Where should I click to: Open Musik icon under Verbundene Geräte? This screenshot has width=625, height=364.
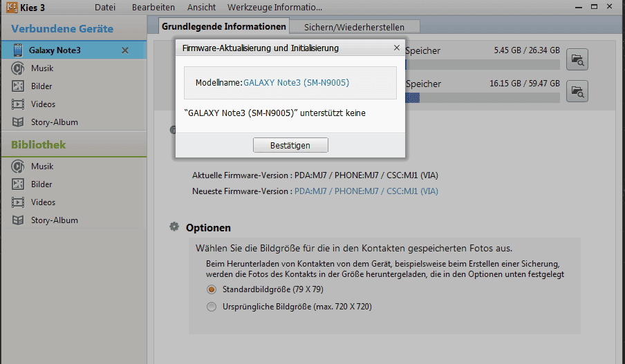17,68
